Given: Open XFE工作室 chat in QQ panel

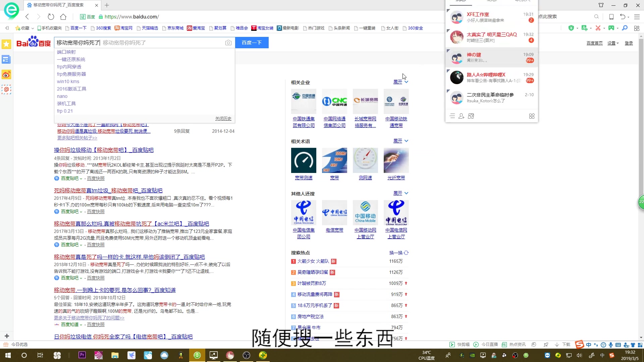Looking at the screenshot, I should point(492,17).
